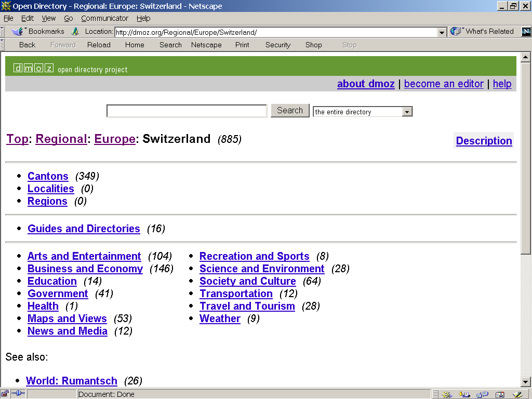532x399 pixels.
Task: Click the Netscape N logo icon
Action: pyautogui.click(x=526, y=32)
